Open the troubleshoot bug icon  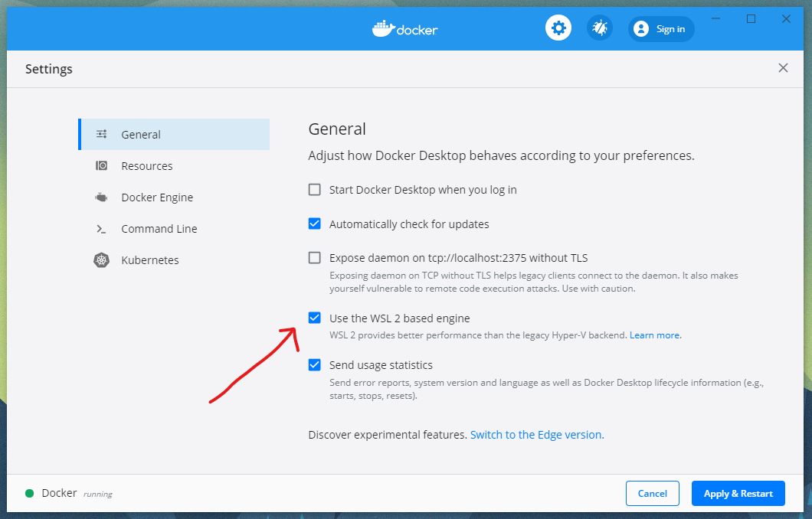(600, 28)
